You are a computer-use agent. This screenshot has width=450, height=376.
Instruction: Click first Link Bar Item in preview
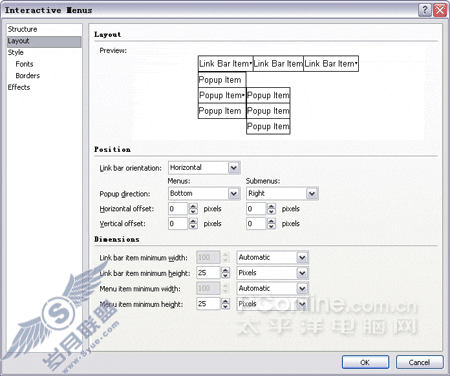coord(225,64)
